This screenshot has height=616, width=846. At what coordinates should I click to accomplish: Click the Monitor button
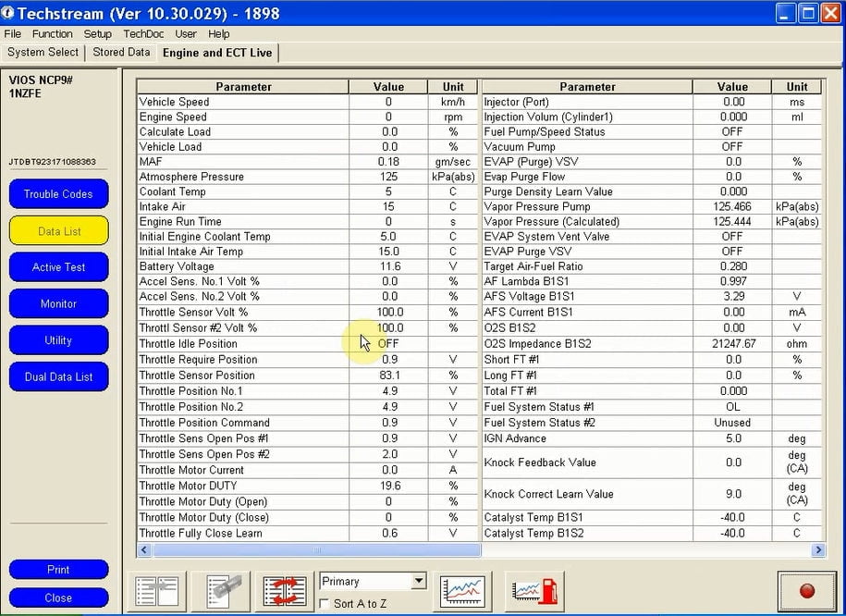point(58,303)
